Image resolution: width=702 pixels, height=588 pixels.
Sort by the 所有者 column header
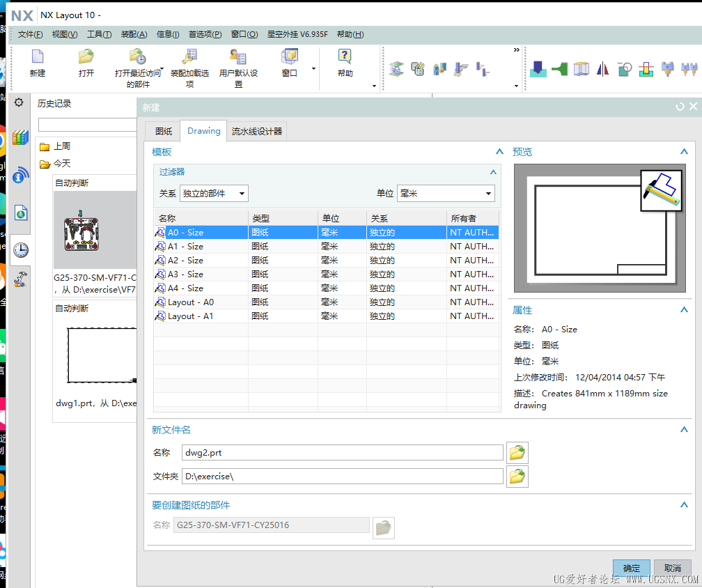[473, 219]
